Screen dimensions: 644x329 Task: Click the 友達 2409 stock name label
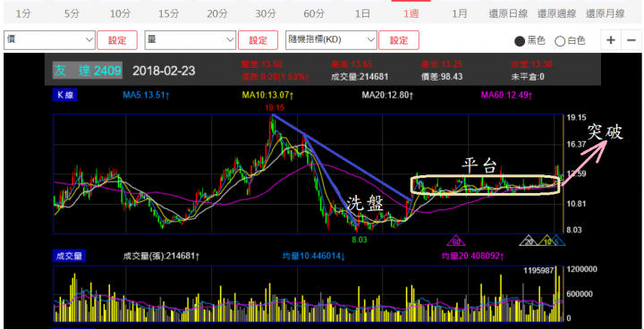pos(88,71)
